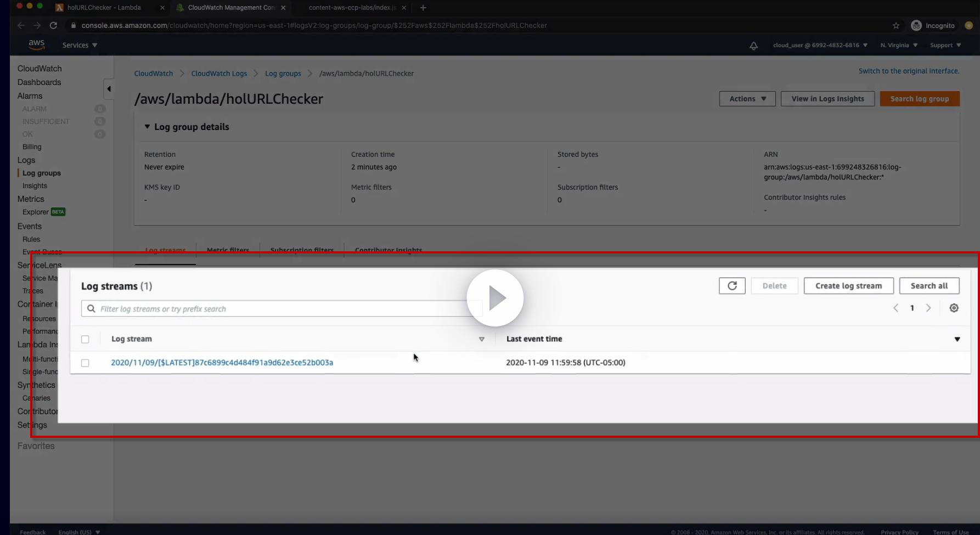Image resolution: width=980 pixels, height=535 pixels.
Task: Expand the Actions dropdown
Action: point(747,99)
